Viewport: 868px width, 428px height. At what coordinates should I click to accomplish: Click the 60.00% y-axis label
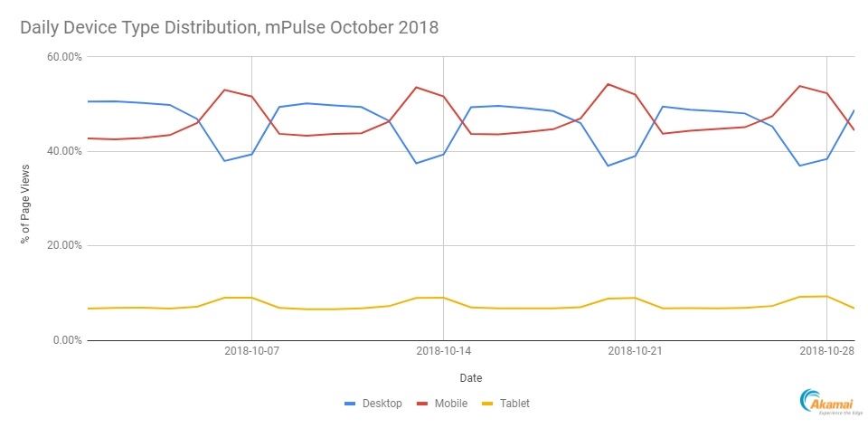[x=63, y=57]
